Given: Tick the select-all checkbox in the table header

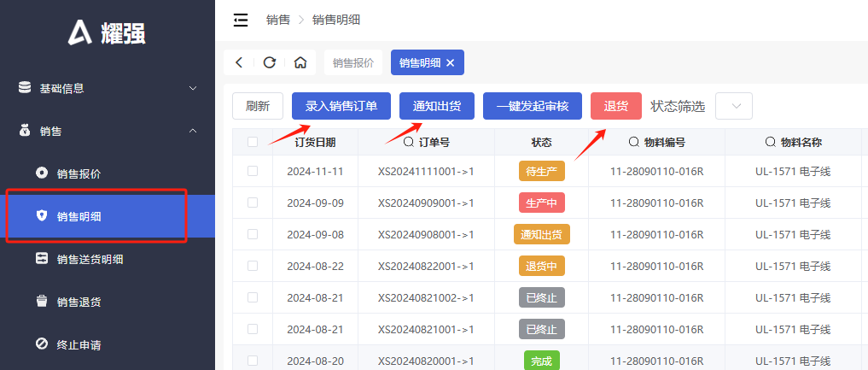Looking at the screenshot, I should pos(253,142).
